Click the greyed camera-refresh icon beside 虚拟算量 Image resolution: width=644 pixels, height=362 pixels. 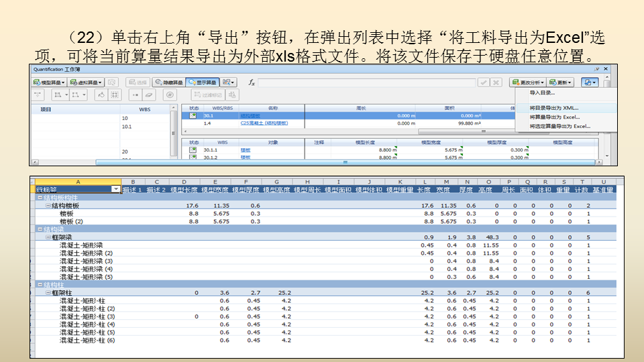pyautogui.click(x=112, y=82)
